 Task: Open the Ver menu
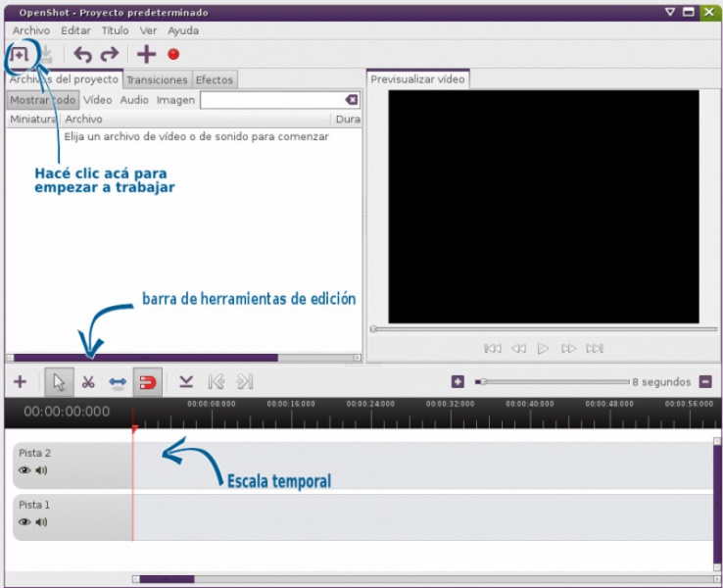[x=148, y=31]
